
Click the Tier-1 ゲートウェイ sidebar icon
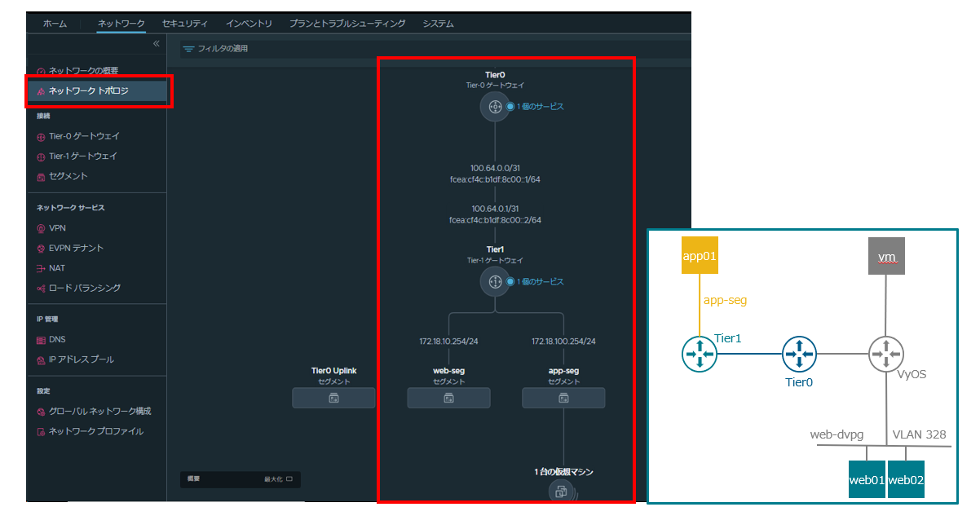coord(41,157)
